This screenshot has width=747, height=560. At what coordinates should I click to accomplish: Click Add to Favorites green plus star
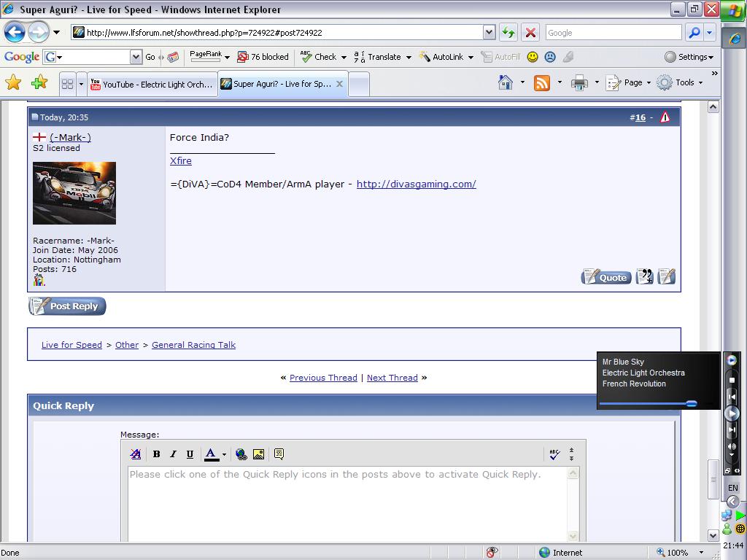pos(39,83)
